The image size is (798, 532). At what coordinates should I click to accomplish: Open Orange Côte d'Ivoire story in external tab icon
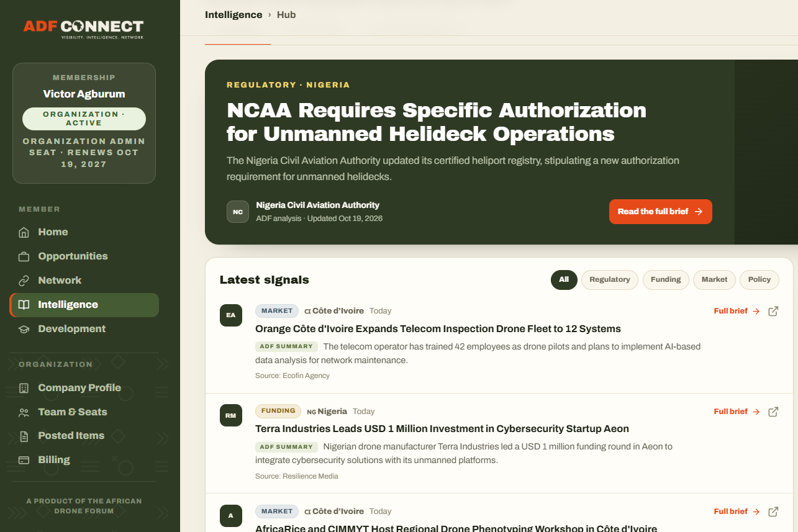tap(773, 311)
